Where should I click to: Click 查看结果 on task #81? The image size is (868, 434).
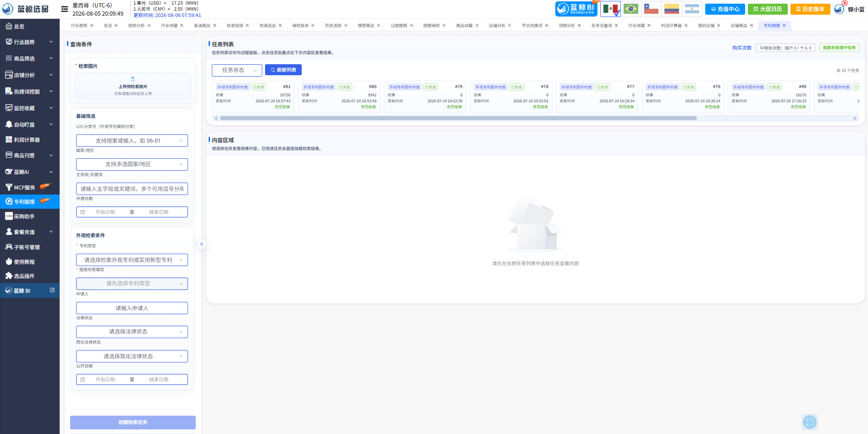282,107
